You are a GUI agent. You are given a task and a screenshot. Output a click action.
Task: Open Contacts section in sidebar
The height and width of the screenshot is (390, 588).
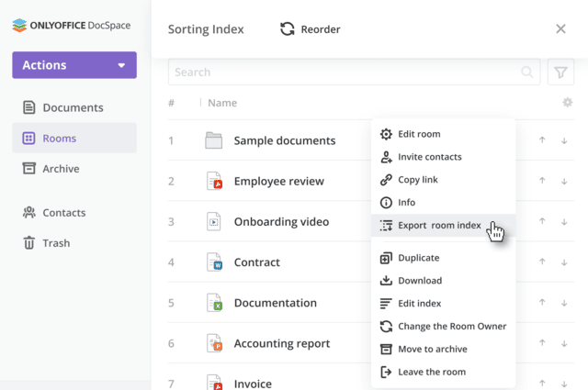pos(63,213)
